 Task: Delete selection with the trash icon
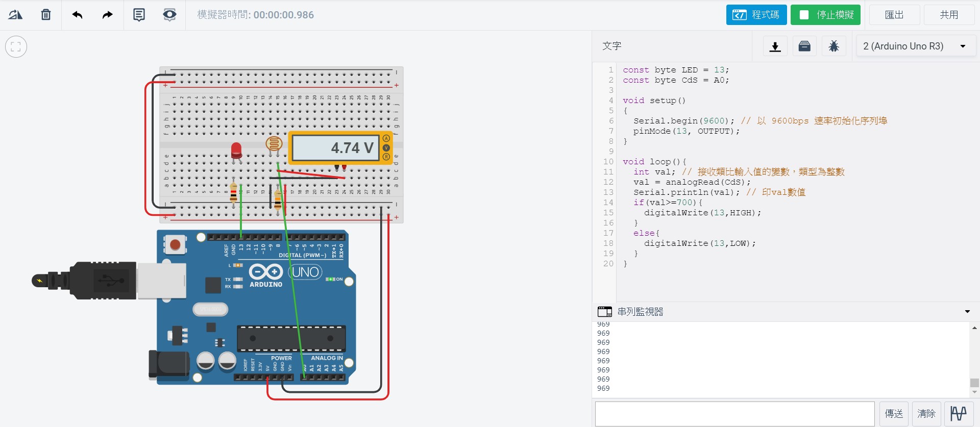(x=46, y=15)
